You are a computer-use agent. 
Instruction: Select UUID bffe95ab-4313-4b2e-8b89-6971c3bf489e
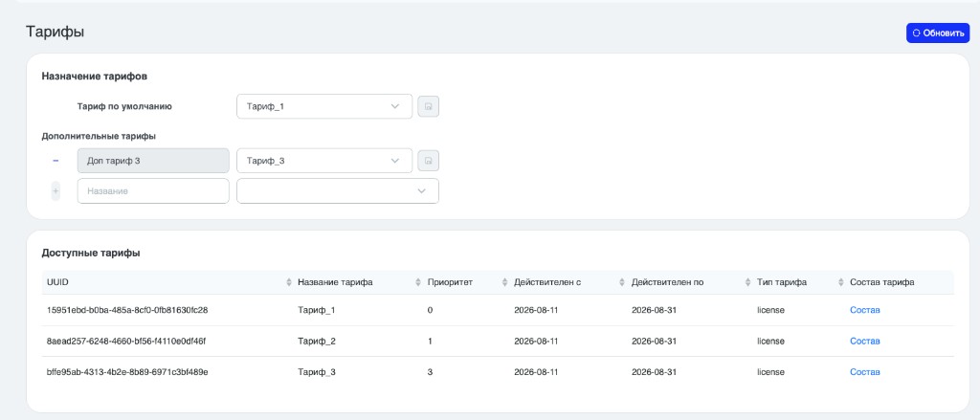[127, 372]
